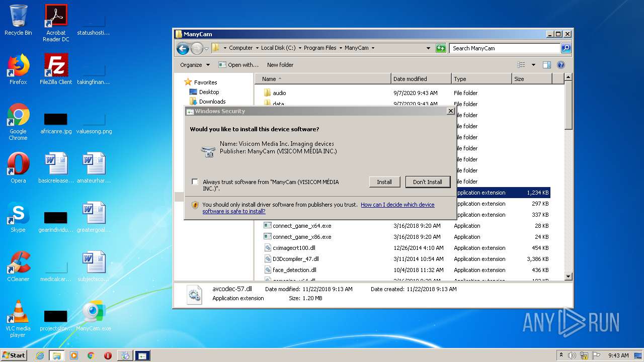Click the volume icon in system tray
This screenshot has height=362, width=644.
(x=572, y=355)
